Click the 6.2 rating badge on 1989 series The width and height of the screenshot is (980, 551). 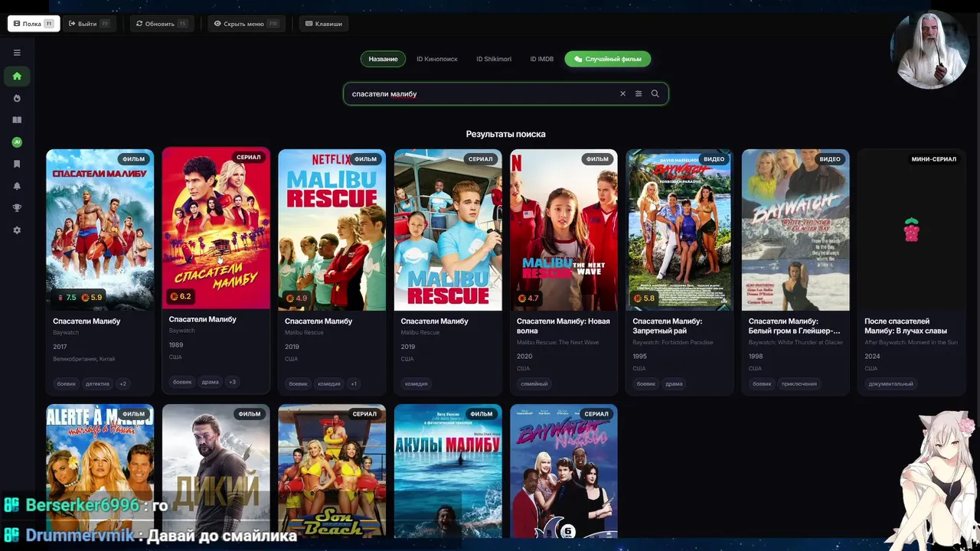pyautogui.click(x=181, y=296)
